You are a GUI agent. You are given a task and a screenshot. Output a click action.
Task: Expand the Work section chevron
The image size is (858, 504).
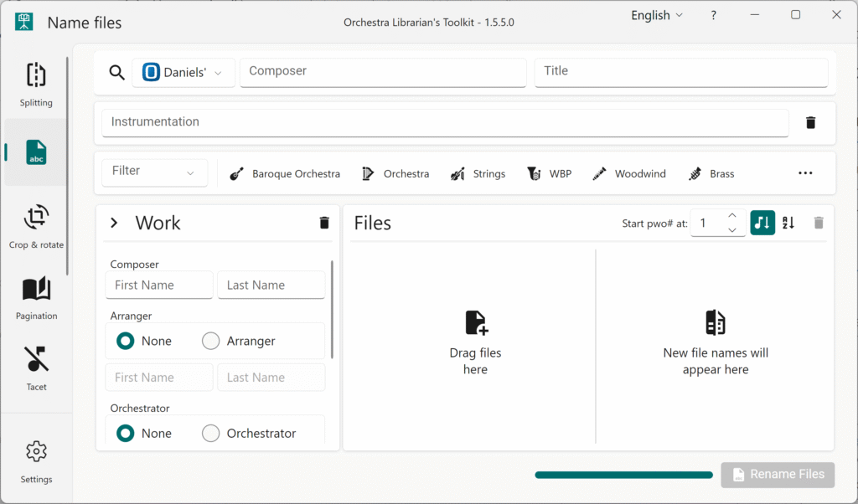tap(114, 223)
